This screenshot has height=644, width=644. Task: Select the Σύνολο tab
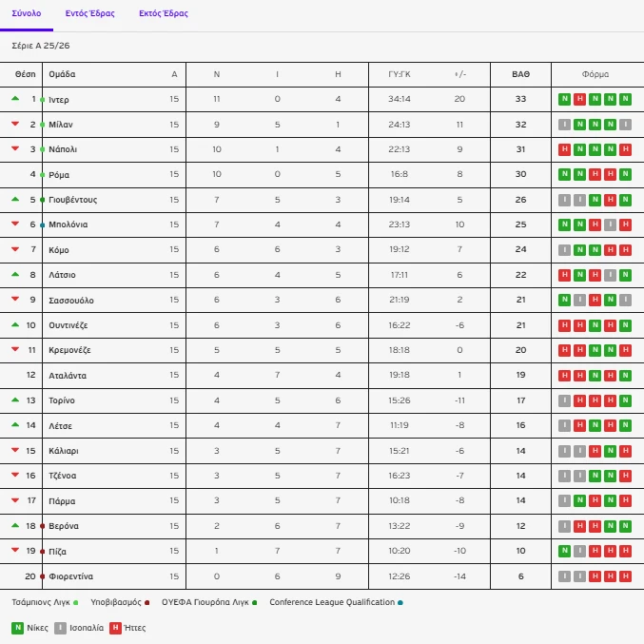27,14
